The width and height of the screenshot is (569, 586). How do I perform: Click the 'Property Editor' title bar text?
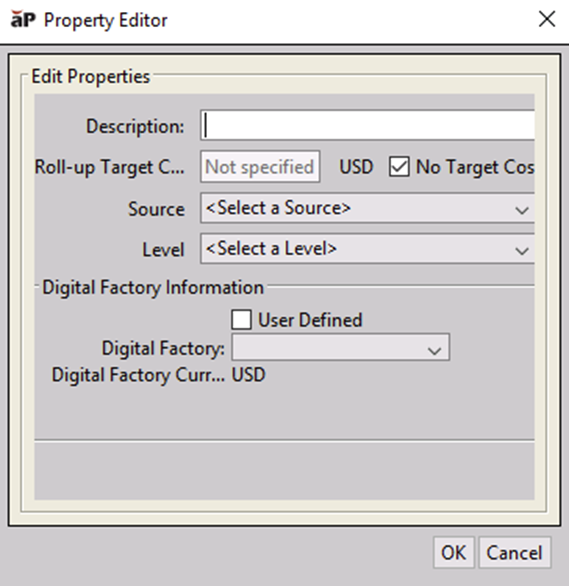pos(106,21)
